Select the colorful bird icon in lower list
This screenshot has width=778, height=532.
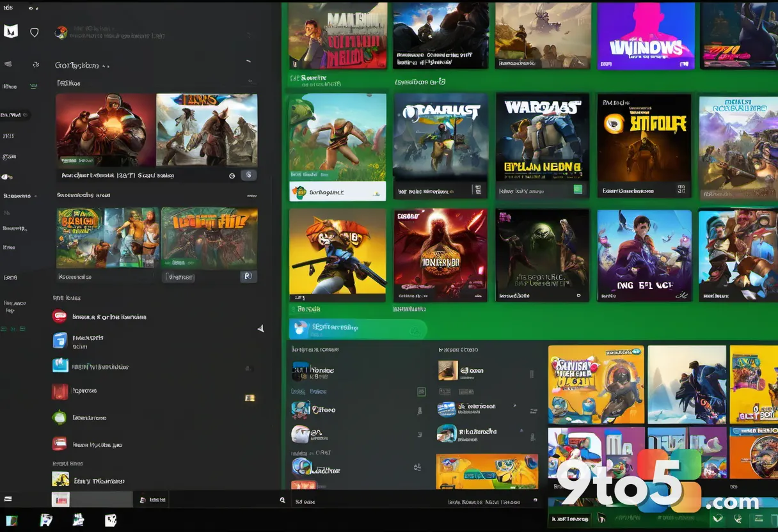(x=301, y=409)
